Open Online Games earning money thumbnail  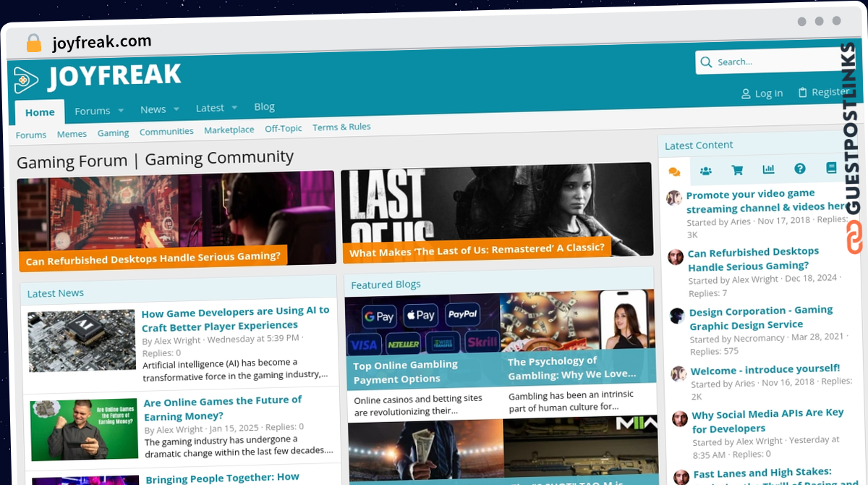click(x=84, y=429)
